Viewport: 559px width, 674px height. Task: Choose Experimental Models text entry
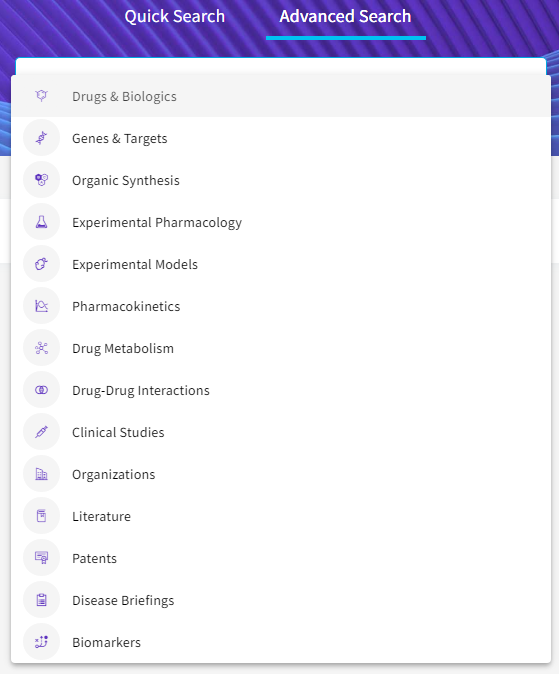[135, 264]
